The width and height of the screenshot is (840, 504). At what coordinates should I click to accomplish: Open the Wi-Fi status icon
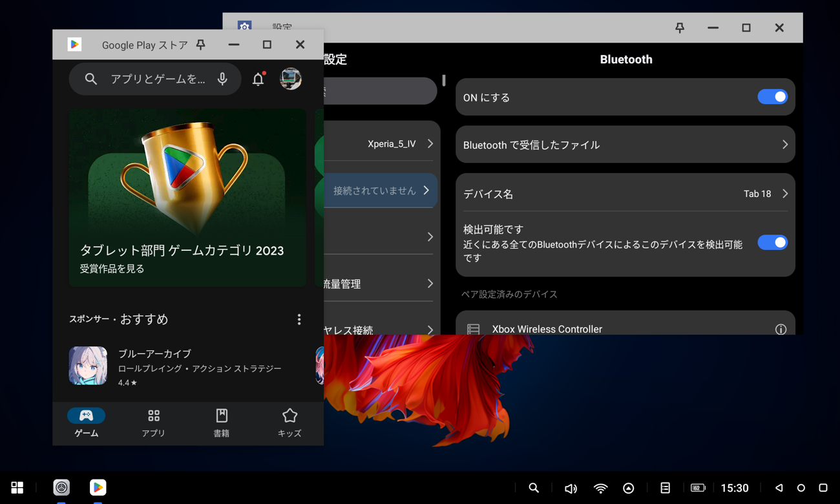point(601,488)
